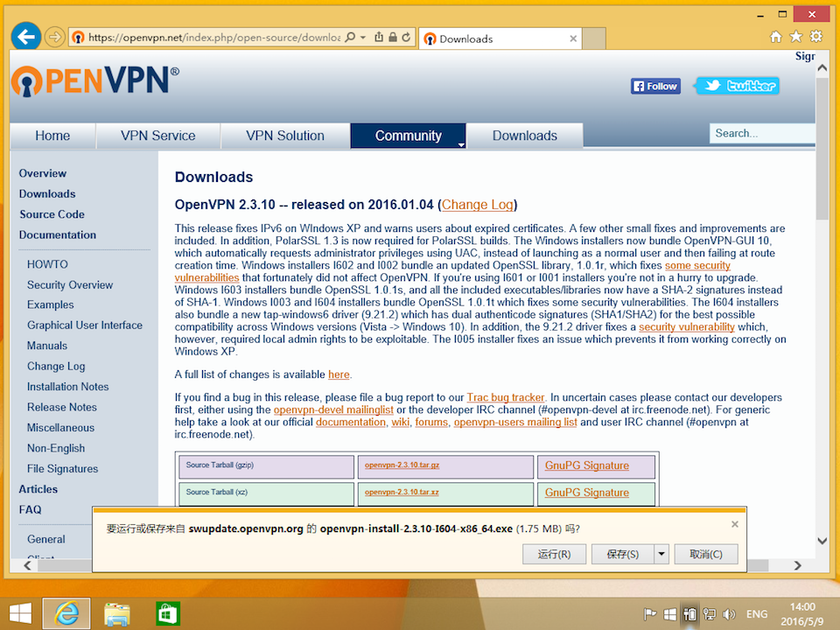Click Cancel (取消) in the download bar
Viewport: 840px width, 630px height.
[706, 554]
